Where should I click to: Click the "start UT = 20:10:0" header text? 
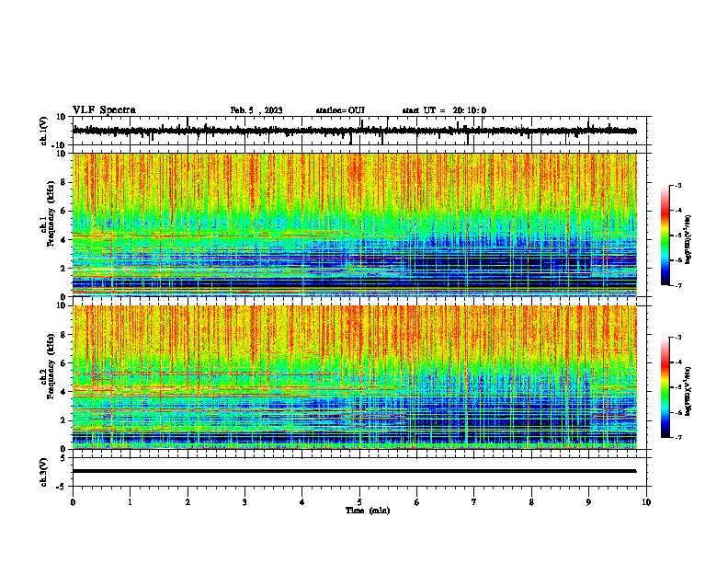click(x=444, y=110)
